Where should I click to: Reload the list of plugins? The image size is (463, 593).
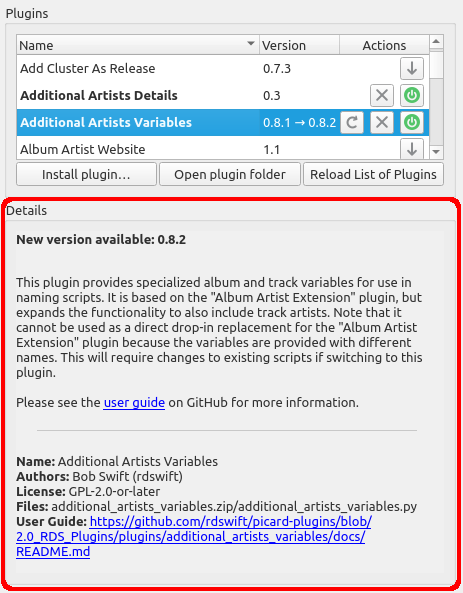pos(373,174)
